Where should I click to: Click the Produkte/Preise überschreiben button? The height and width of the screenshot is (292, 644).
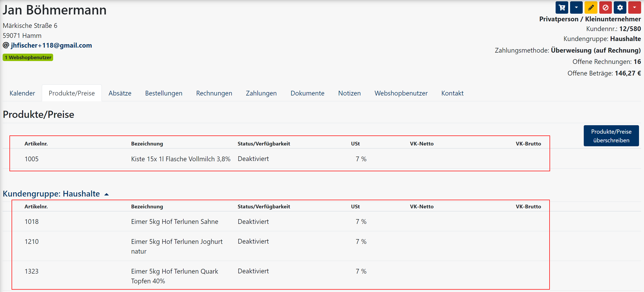pyautogui.click(x=611, y=136)
